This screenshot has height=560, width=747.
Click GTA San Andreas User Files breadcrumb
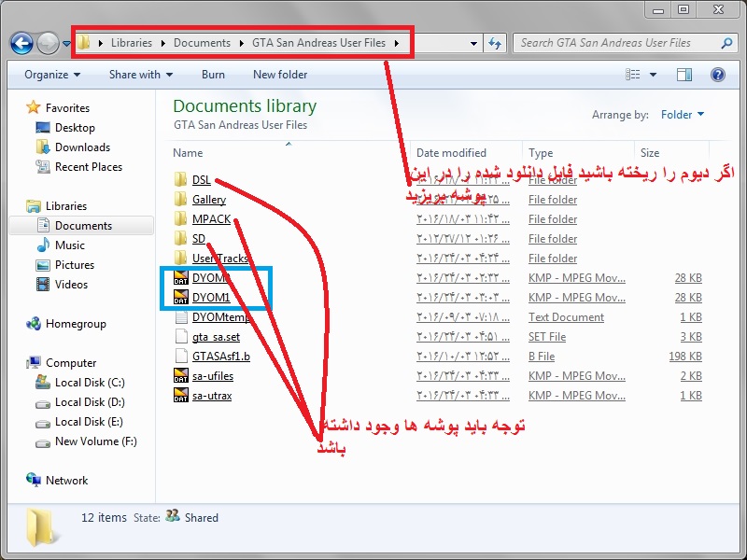point(318,43)
